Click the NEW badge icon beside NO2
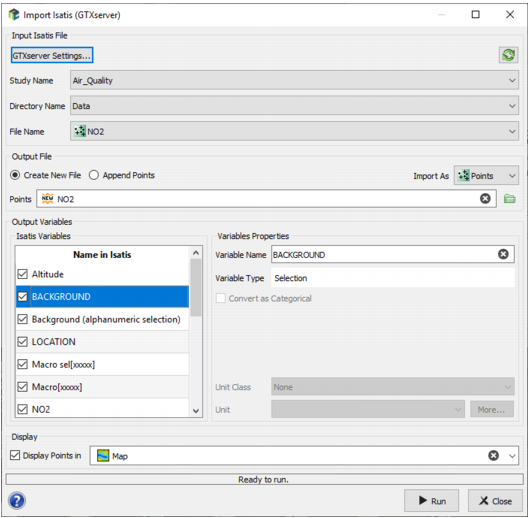This screenshot has width=529, height=518. click(48, 199)
